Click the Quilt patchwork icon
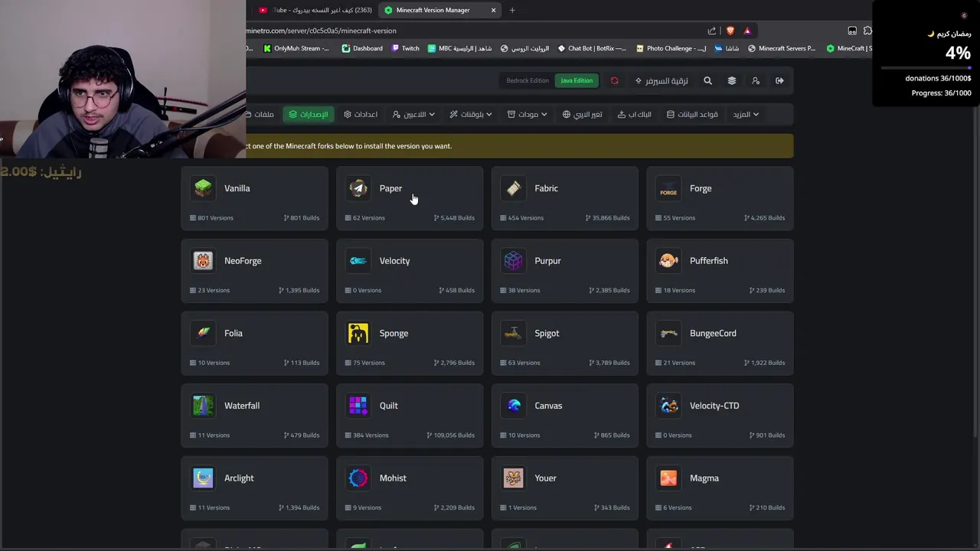 point(358,406)
